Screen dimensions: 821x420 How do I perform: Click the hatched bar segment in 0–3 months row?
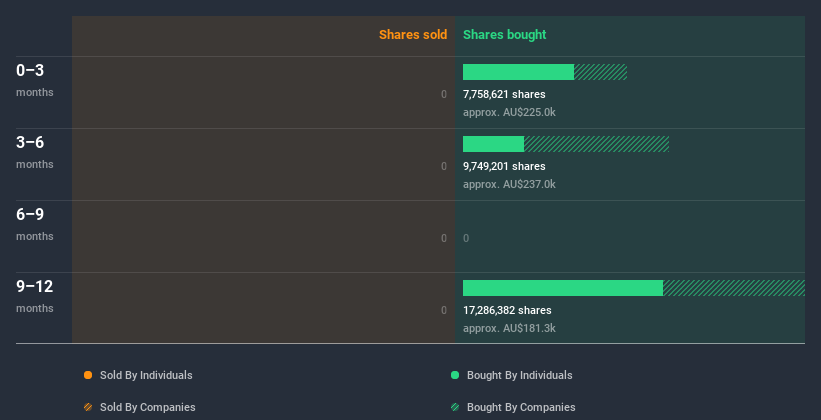coord(601,72)
